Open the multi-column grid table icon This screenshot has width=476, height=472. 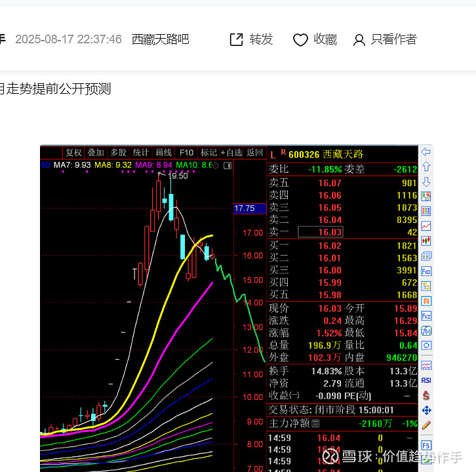[426, 211]
